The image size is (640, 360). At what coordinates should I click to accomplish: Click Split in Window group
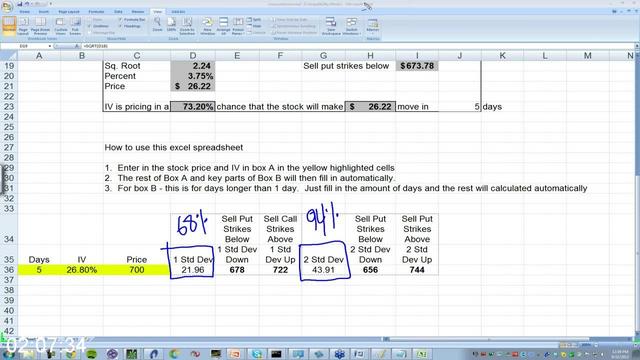point(254,20)
